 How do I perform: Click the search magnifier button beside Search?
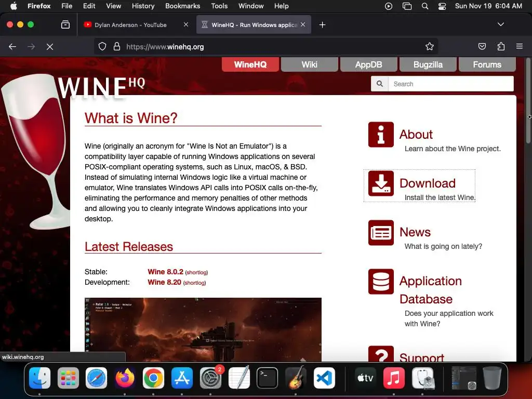(380, 84)
